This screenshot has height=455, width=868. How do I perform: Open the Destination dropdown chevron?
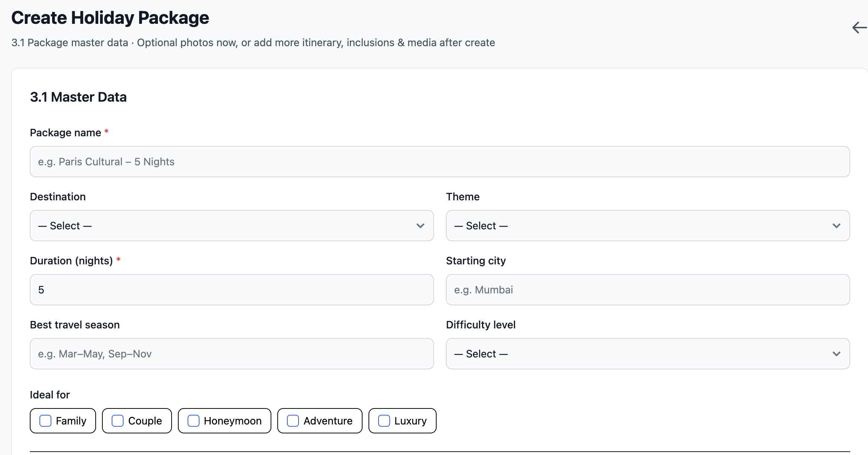point(420,226)
